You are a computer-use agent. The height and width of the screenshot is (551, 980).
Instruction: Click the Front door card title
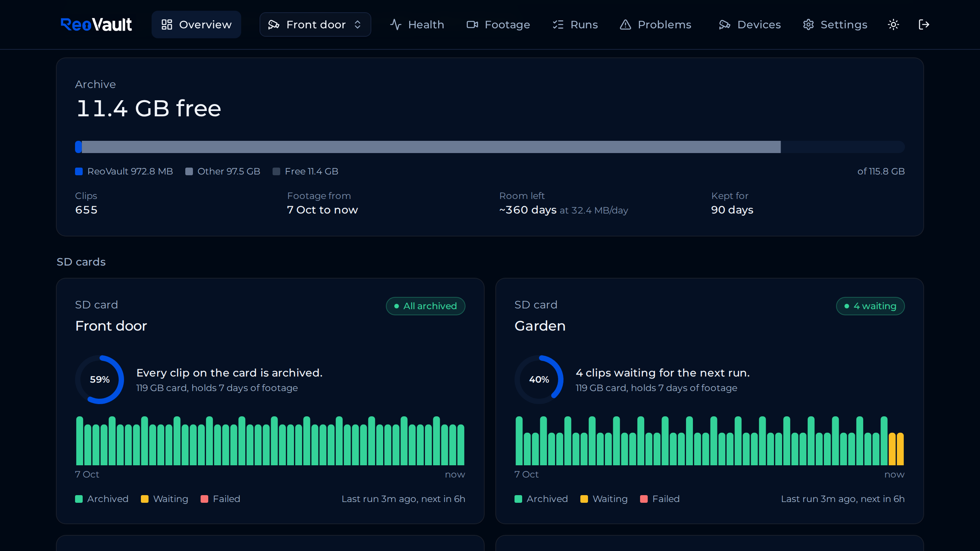coord(111,326)
